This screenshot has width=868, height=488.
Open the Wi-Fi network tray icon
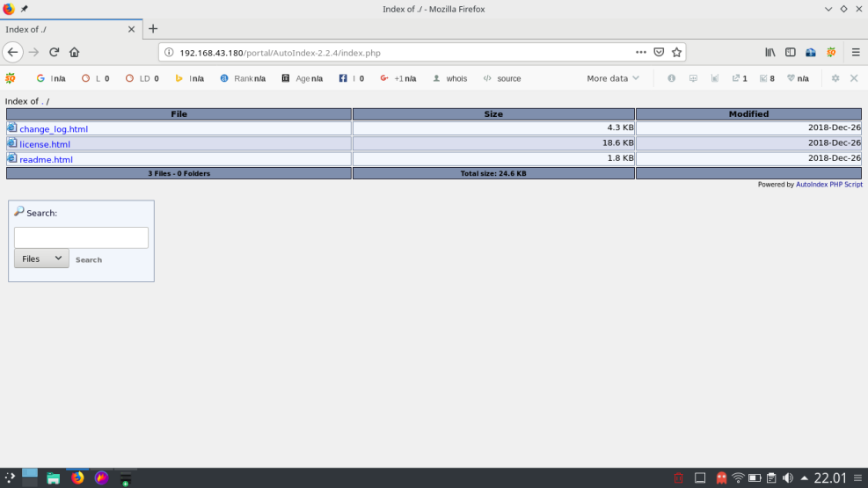[738, 478]
